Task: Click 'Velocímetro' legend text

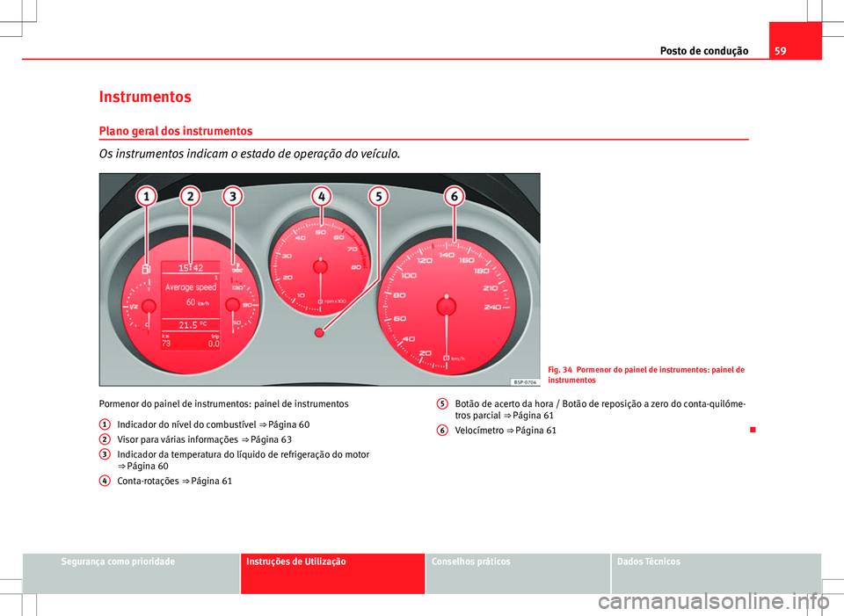Action: 479,431
